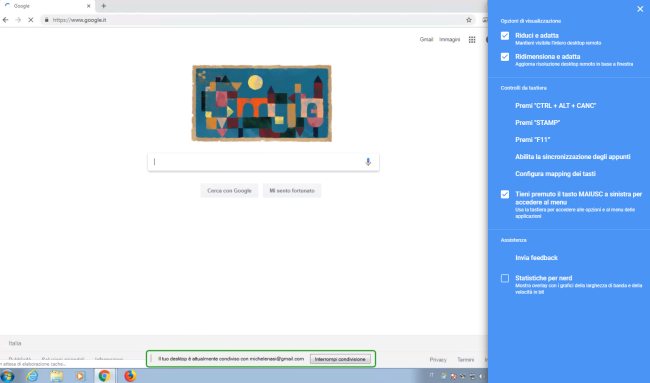Viewport: 650px width, 383px height.
Task: Open 'Configura mapping dei tasti'
Action: pyautogui.click(x=555, y=174)
